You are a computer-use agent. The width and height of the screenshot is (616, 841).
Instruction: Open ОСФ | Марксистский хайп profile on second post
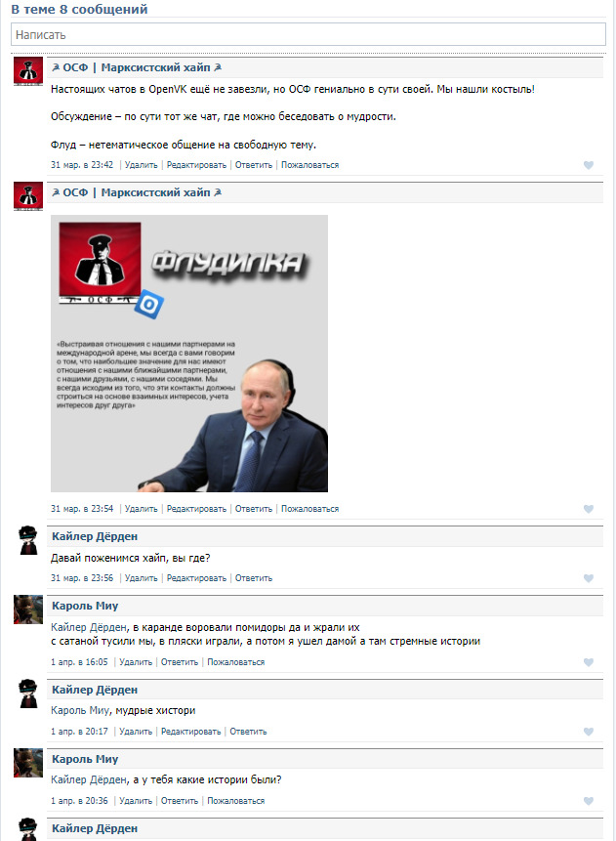137,192
